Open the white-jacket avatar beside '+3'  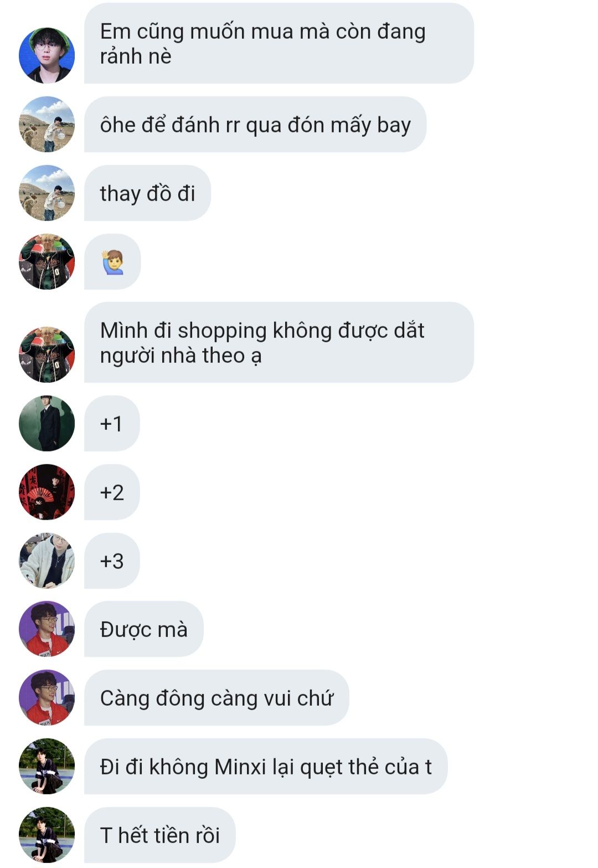pos(47,561)
